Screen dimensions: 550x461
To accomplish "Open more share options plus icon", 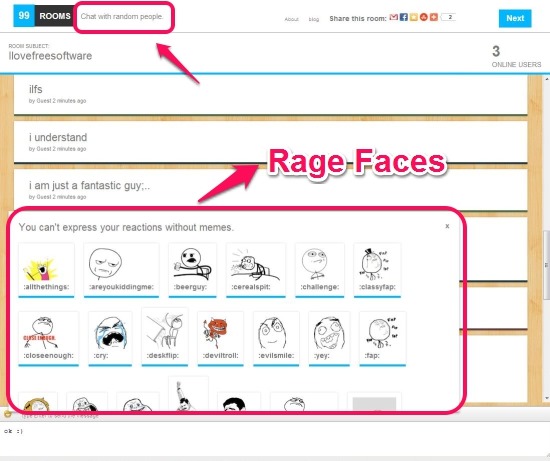I will pos(434,17).
